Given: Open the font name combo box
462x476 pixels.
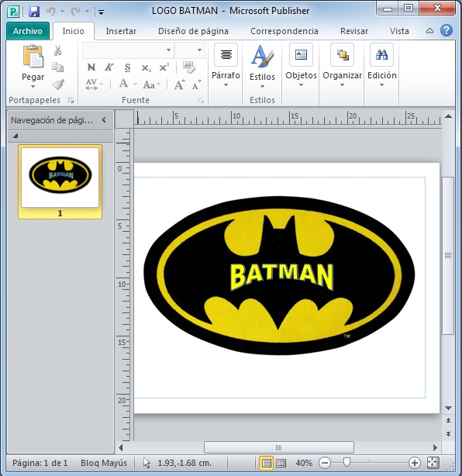Looking at the screenshot, I should (x=127, y=50).
